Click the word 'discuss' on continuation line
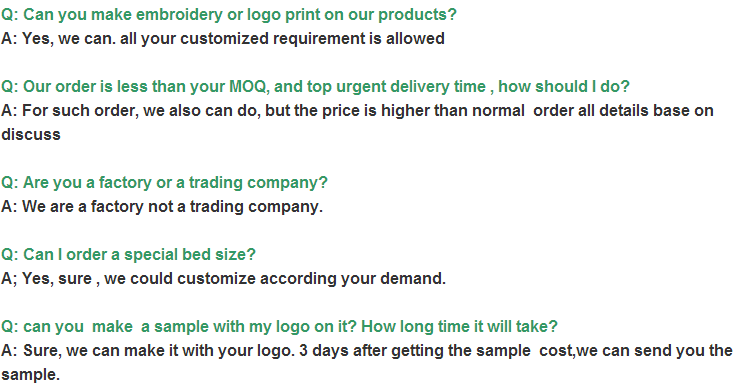737x389 pixels. (x=31, y=135)
